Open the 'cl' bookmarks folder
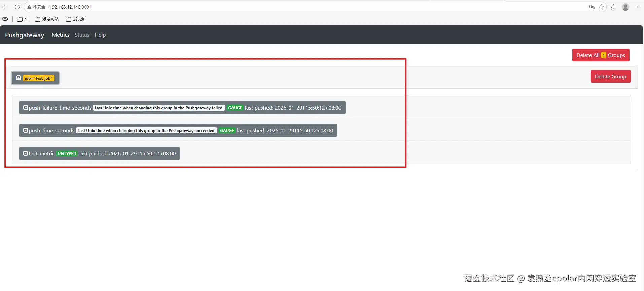Viewport: 644px width, 291px height. click(x=22, y=19)
